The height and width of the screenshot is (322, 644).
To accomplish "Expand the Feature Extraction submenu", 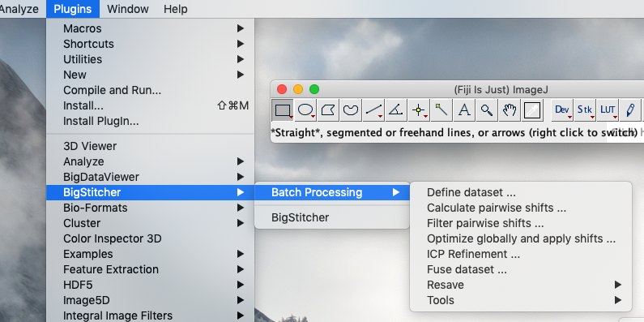I will (x=151, y=269).
